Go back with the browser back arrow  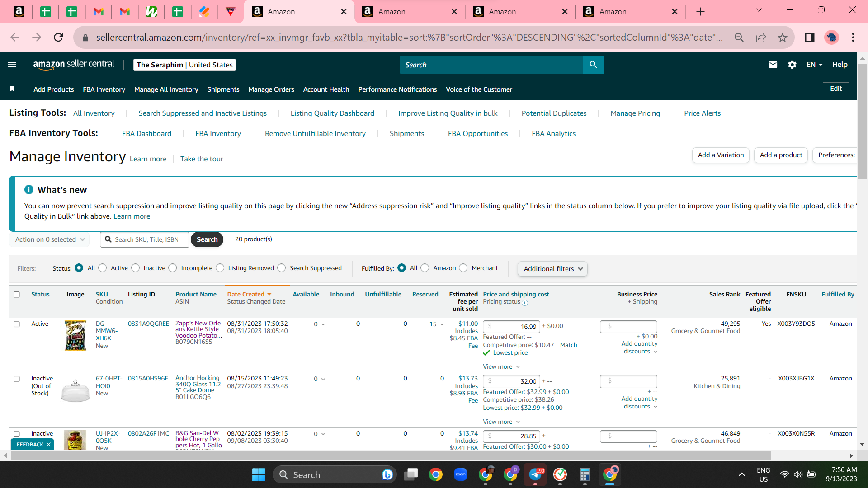(15, 38)
